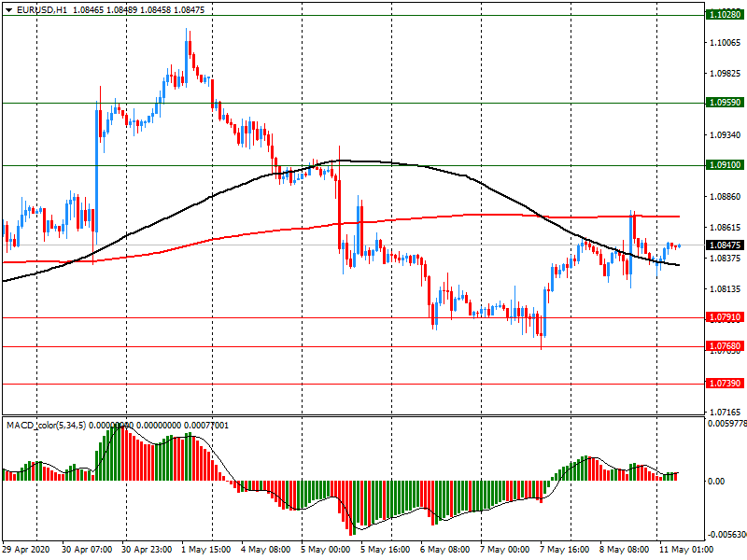
Task: Click the 1.07390 red level price label
Action: 726,384
